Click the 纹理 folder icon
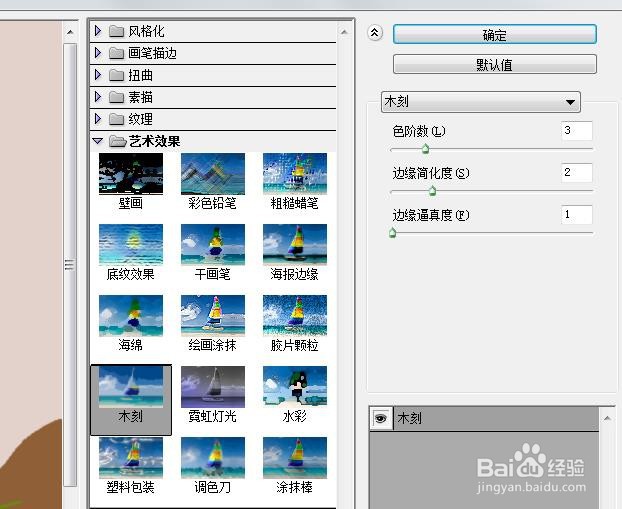 click(116, 119)
